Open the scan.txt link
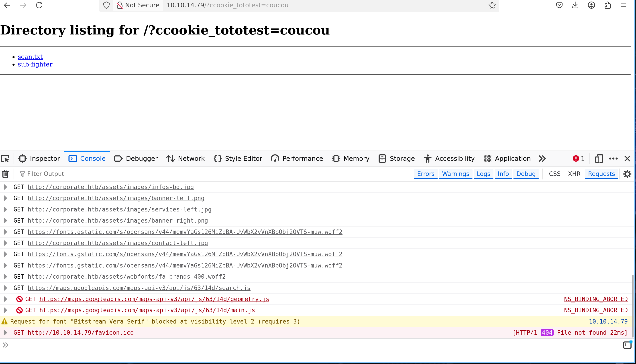 (x=30, y=57)
